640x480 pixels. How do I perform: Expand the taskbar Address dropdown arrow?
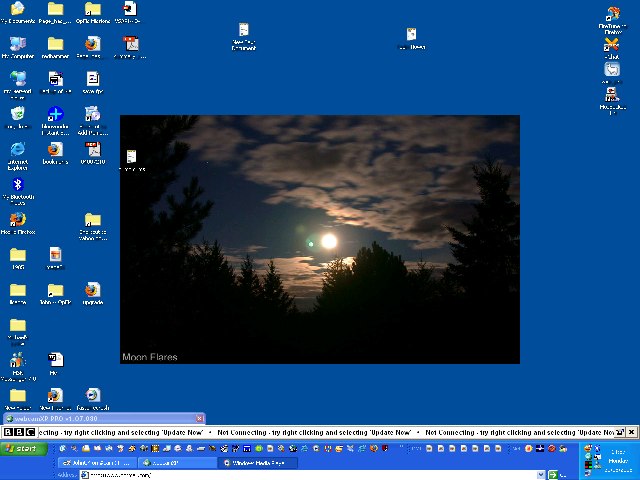pyautogui.click(x=541, y=475)
